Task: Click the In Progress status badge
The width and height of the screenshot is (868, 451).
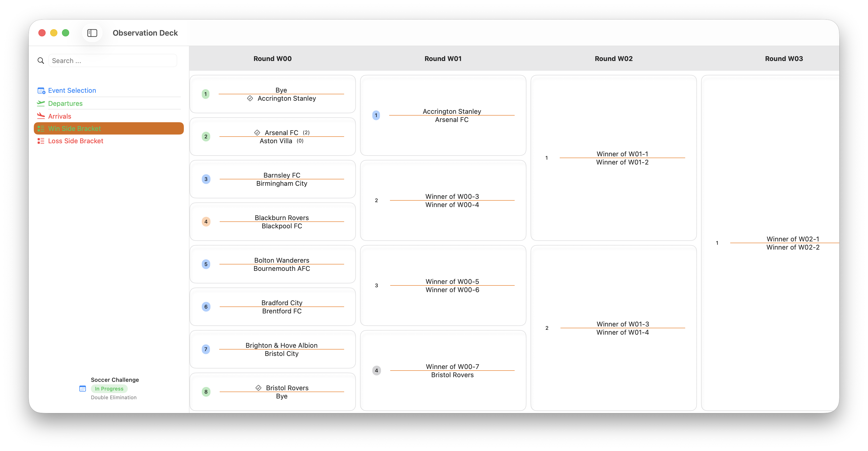Action: point(109,388)
